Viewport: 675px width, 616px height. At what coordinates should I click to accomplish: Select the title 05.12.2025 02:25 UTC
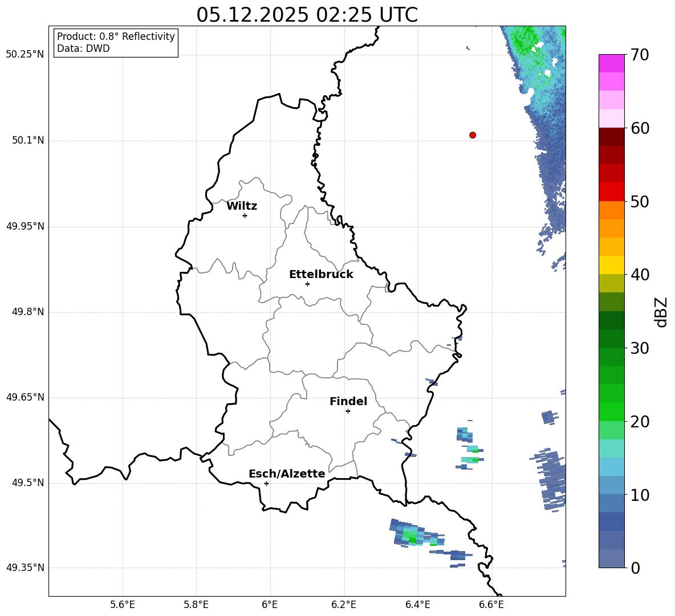pyautogui.click(x=307, y=15)
